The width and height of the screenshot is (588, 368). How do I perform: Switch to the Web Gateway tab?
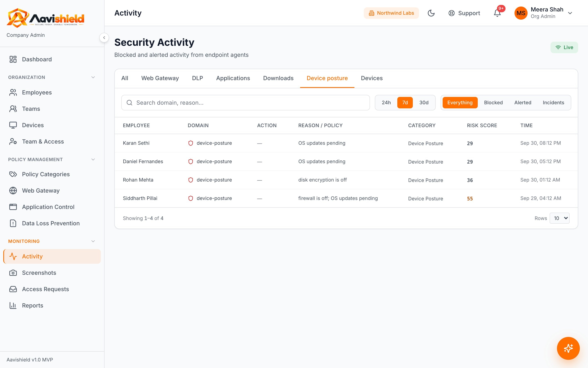(x=160, y=78)
